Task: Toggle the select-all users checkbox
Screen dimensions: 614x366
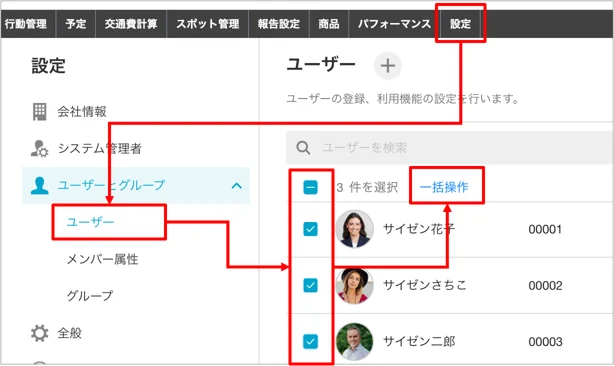Action: pyautogui.click(x=311, y=187)
